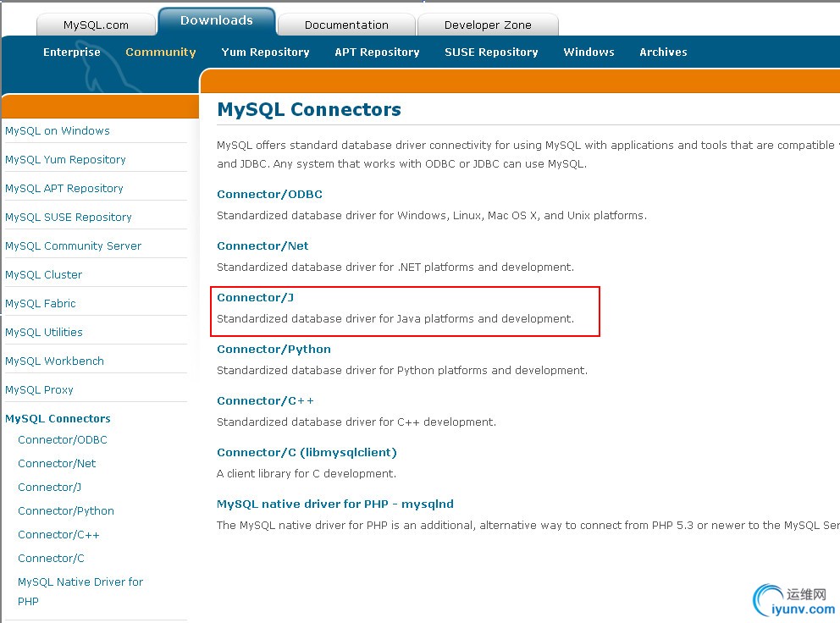Open MySQL Workbench sidebar link

[55, 361]
